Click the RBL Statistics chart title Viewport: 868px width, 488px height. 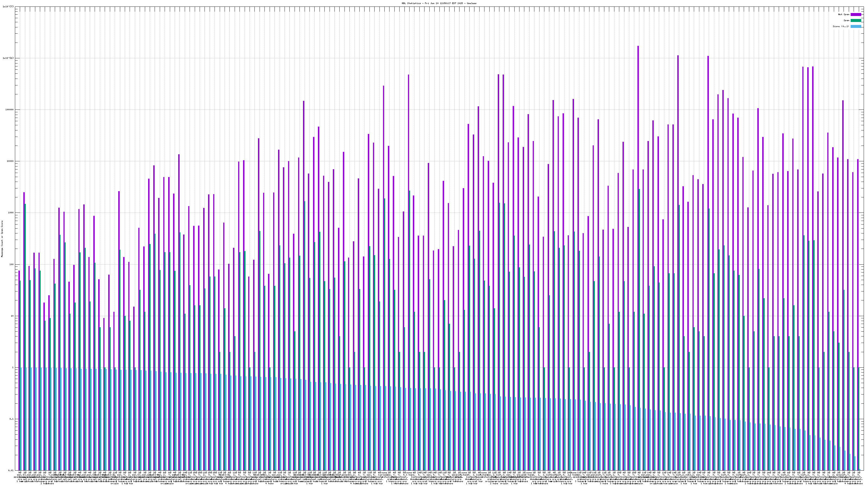point(439,3)
